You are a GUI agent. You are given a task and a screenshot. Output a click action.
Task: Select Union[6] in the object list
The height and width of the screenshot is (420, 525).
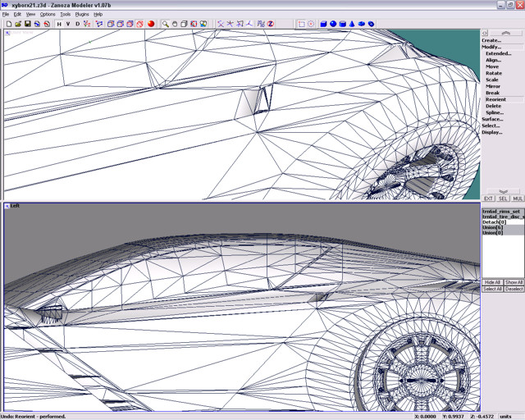[x=492, y=227]
